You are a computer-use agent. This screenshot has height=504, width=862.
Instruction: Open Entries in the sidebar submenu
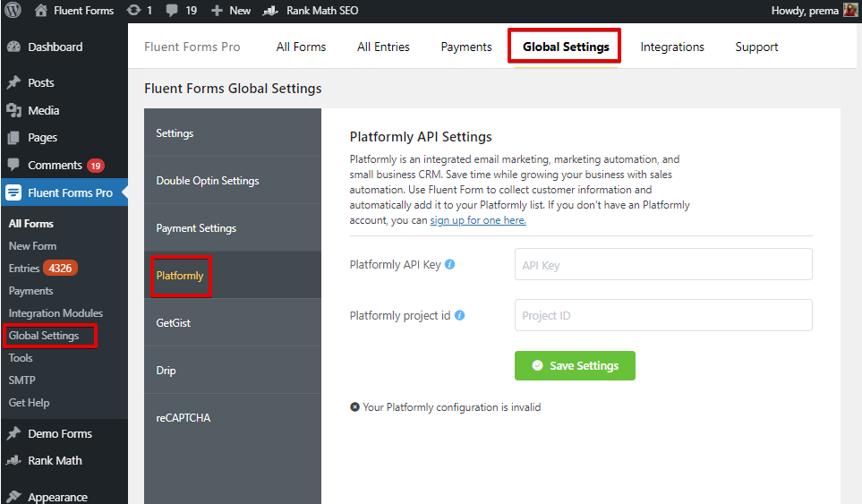[24, 269]
